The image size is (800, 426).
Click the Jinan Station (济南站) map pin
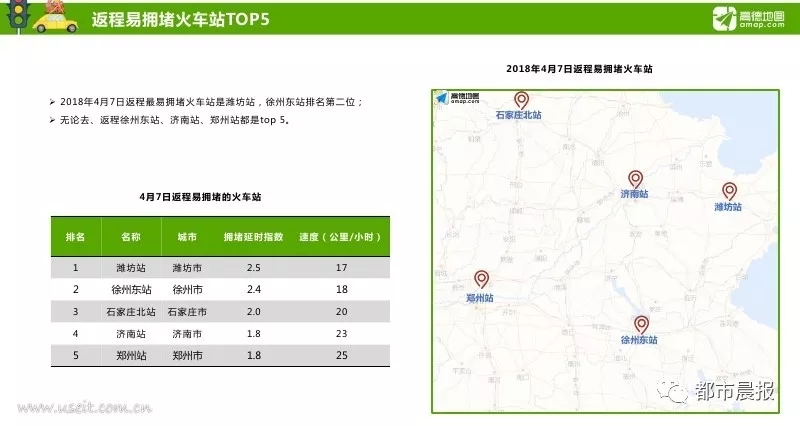(x=634, y=177)
